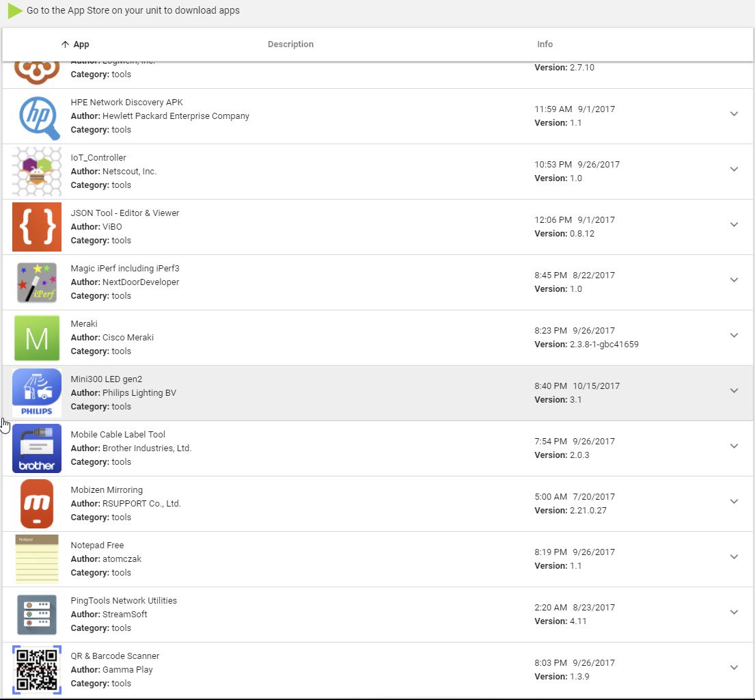Screen dimensions: 755x700
Task: Expand details for JSON Tool - Editor & Viewer
Action: [734, 224]
